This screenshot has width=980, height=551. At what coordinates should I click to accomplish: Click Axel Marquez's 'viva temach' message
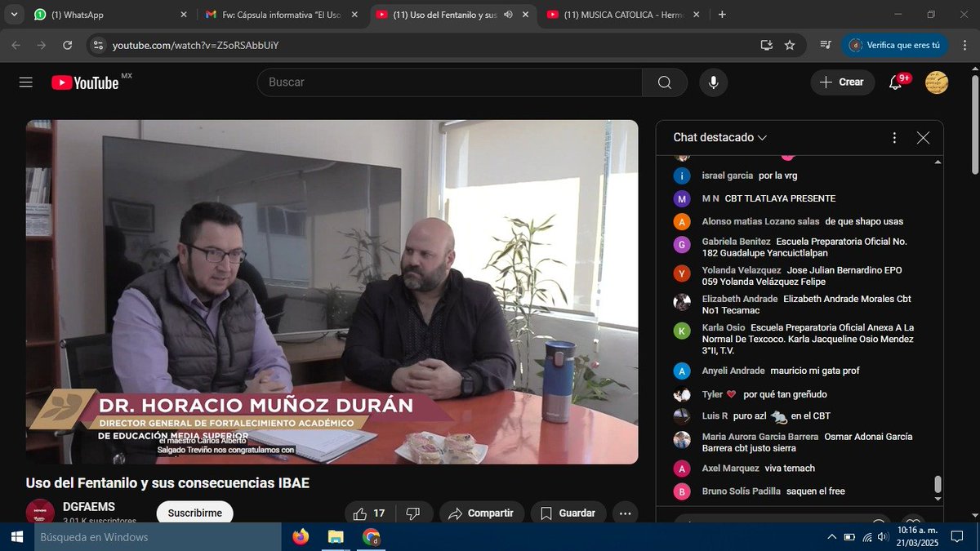[x=790, y=469]
